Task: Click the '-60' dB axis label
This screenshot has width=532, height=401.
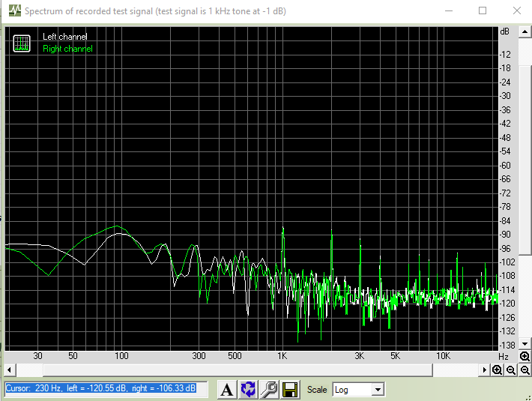Action: point(505,165)
